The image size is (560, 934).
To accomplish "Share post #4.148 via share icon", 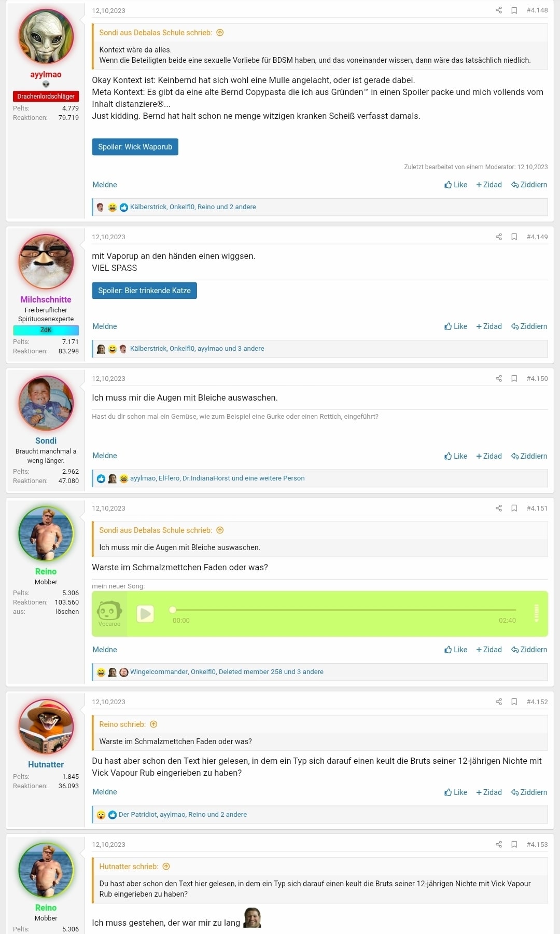I will [499, 10].
